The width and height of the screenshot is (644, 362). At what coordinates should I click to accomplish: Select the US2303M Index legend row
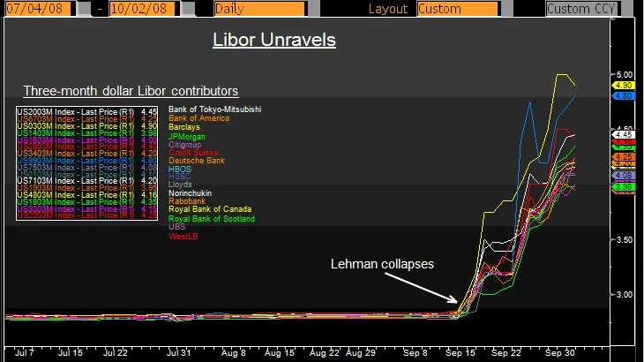coord(86,215)
